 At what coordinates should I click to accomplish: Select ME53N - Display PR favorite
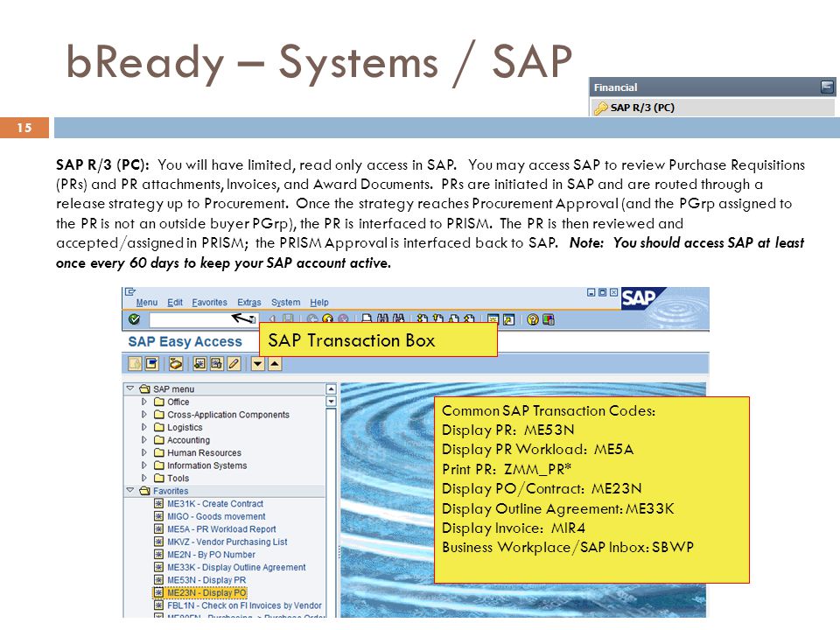pyautogui.click(x=206, y=580)
